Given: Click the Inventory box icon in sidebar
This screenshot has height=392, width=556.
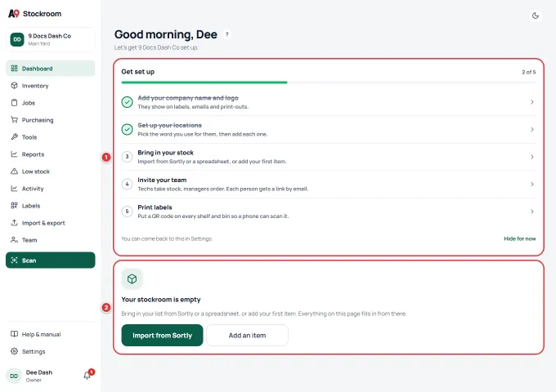Looking at the screenshot, I should pos(14,85).
